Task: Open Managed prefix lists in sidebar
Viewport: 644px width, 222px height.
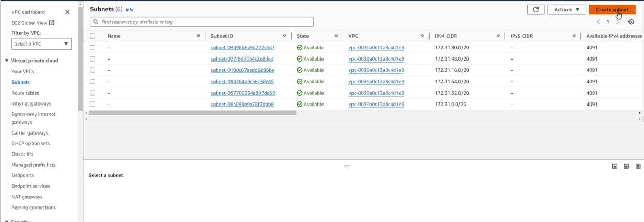Action: (x=33, y=165)
